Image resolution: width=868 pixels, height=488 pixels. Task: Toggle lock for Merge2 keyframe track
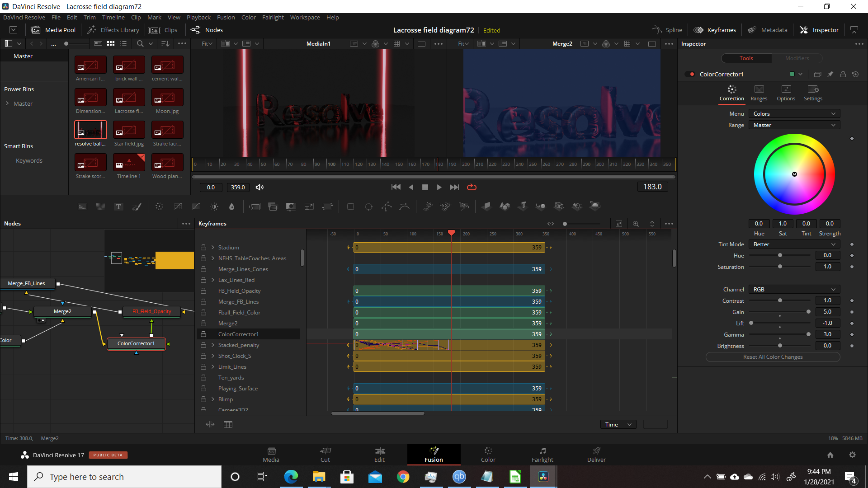[x=203, y=324]
